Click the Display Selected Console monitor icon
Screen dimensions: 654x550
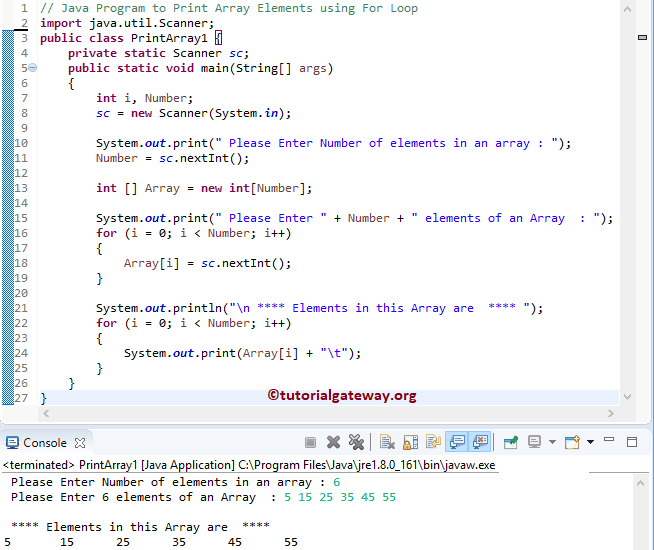coord(534,442)
